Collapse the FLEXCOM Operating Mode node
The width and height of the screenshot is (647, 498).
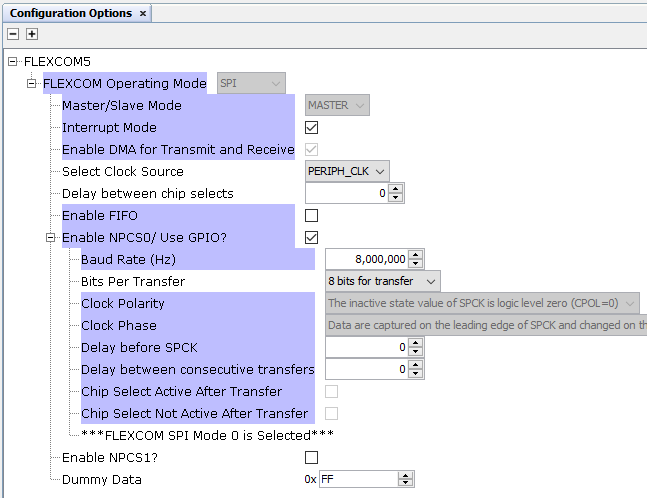32,84
